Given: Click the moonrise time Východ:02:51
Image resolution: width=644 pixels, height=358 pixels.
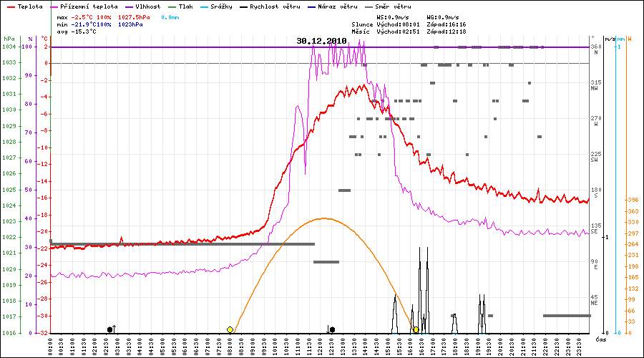Looking at the screenshot, I should pyautogui.click(x=399, y=32).
